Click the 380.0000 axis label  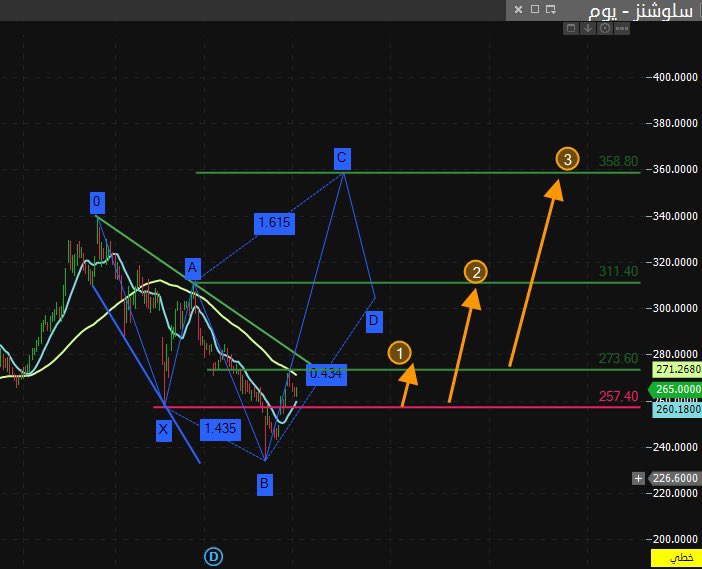click(x=675, y=123)
